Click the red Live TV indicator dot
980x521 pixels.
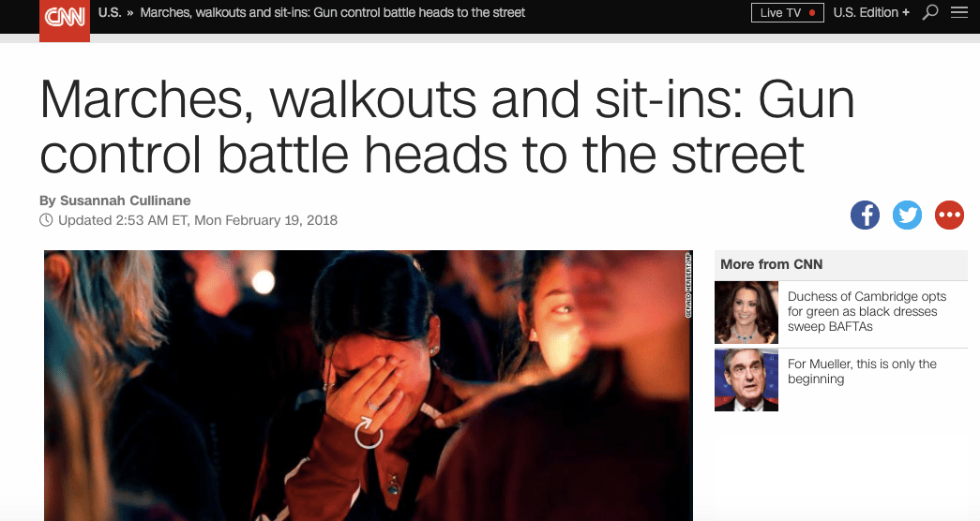pyautogui.click(x=812, y=12)
